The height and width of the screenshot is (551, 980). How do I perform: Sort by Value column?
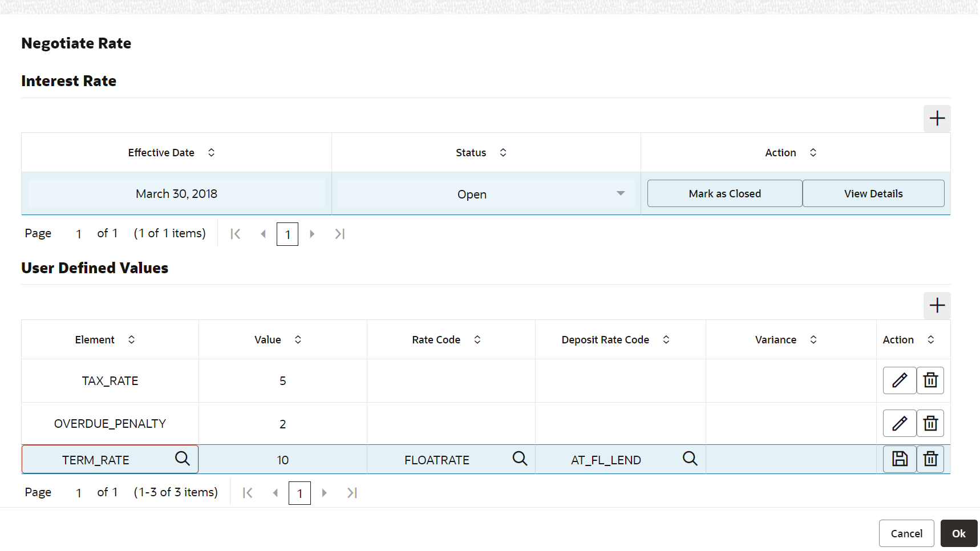click(x=298, y=340)
